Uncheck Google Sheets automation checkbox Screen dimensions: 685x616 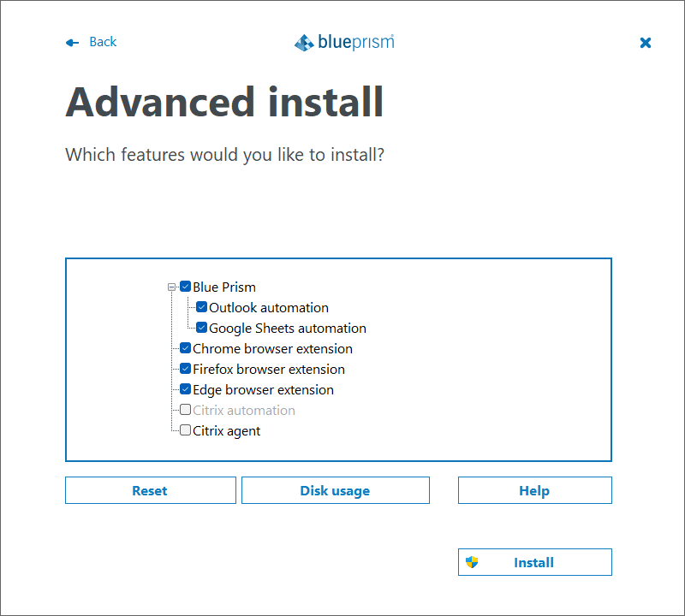click(x=201, y=328)
